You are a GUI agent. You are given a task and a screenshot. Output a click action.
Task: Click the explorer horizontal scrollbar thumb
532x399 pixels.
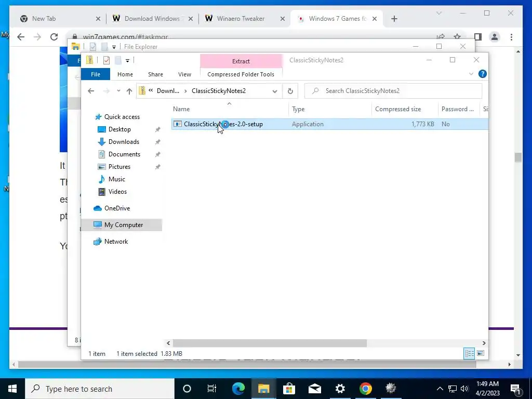click(x=270, y=343)
